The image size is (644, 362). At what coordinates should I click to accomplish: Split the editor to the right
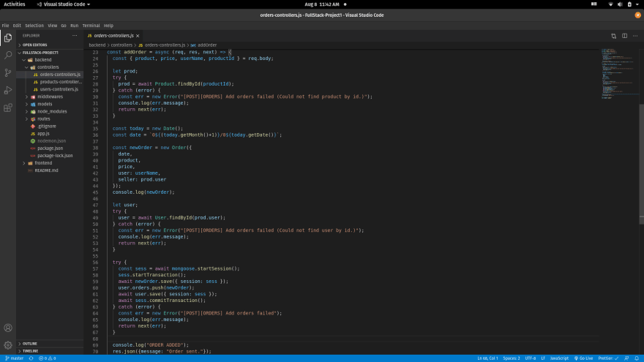(x=624, y=36)
